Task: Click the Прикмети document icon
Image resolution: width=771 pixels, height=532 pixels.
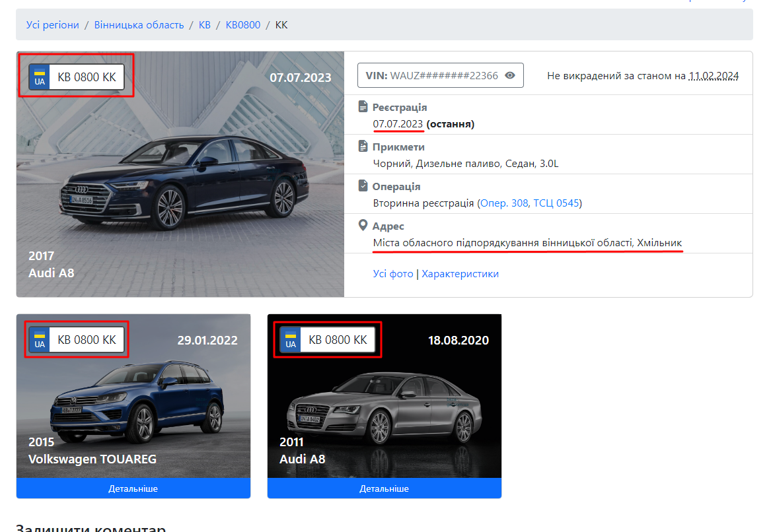Action: tap(363, 146)
